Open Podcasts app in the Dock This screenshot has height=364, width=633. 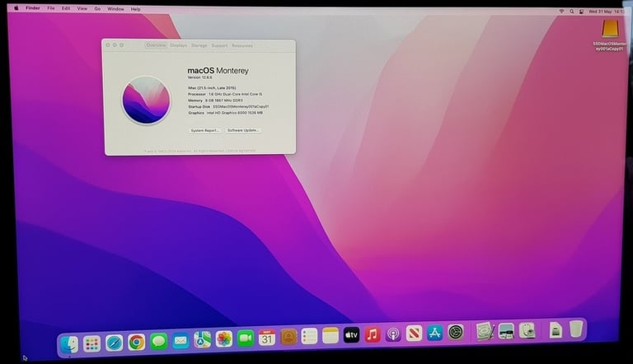[x=393, y=334]
